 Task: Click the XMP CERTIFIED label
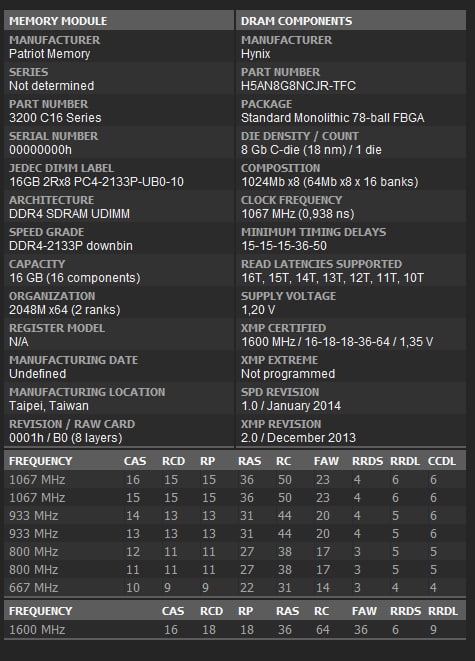click(284, 328)
